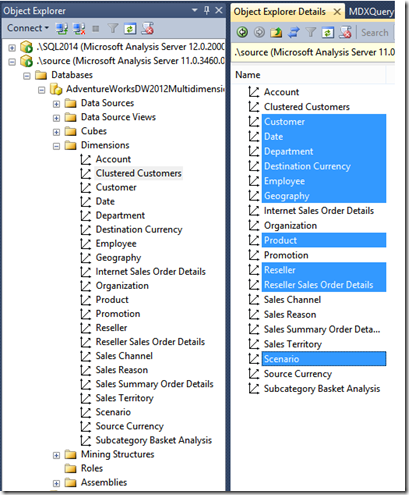Screen dimensions: 409x495
Task: Click the Synchronize arrows icon in Details toolbar
Action: [x=294, y=32]
